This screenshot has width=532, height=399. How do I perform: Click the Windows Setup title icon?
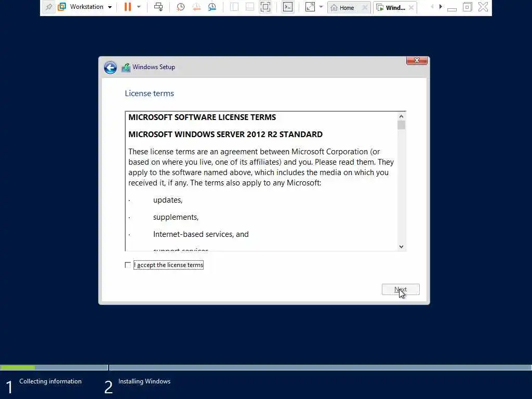click(x=126, y=68)
